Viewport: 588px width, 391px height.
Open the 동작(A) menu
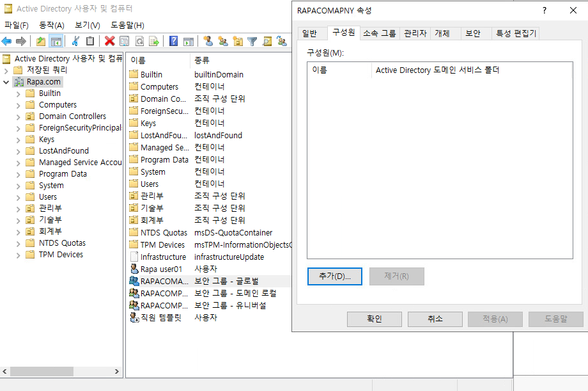click(x=52, y=25)
